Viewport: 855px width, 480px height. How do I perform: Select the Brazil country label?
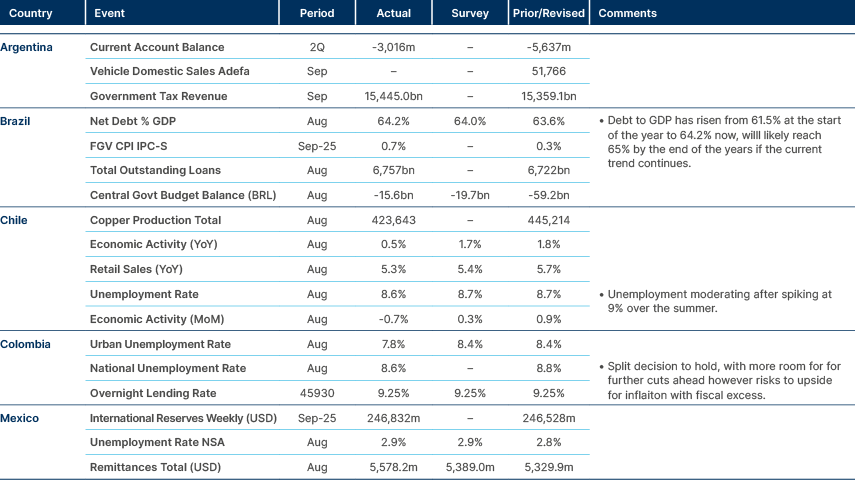coord(17,121)
